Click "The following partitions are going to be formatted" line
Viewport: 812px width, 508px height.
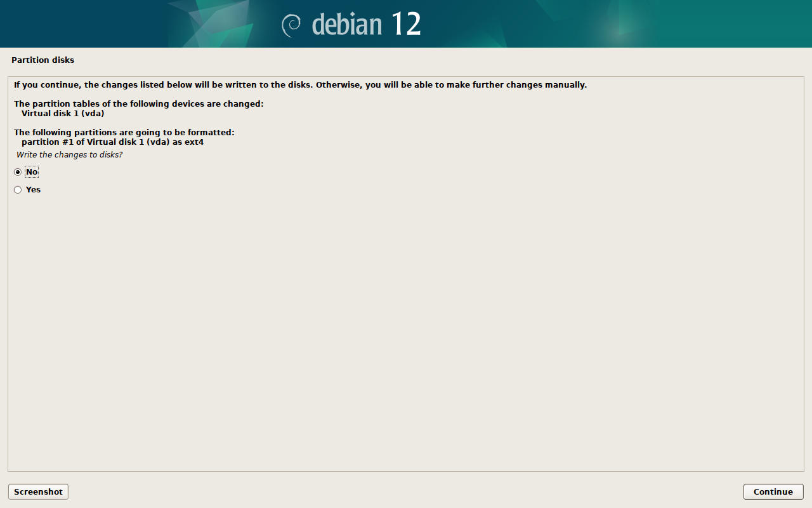124,133
